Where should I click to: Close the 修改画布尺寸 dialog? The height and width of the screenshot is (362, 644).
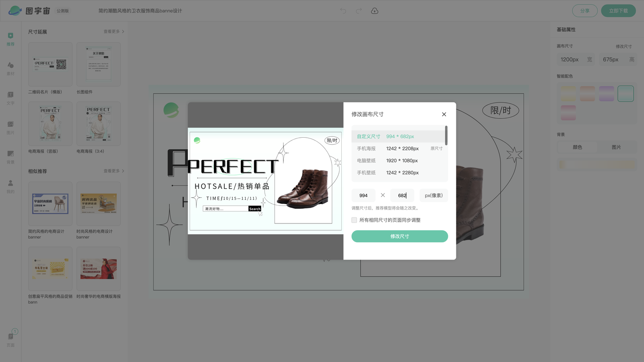point(444,114)
